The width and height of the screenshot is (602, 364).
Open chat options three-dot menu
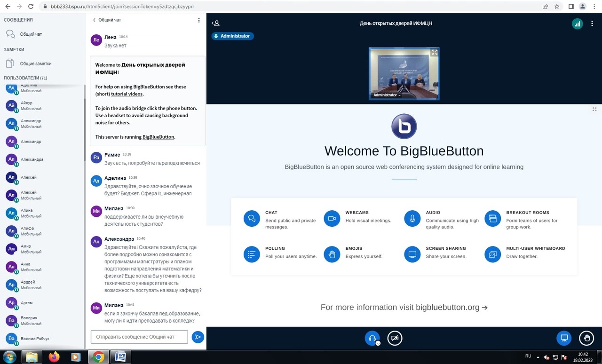point(199,20)
